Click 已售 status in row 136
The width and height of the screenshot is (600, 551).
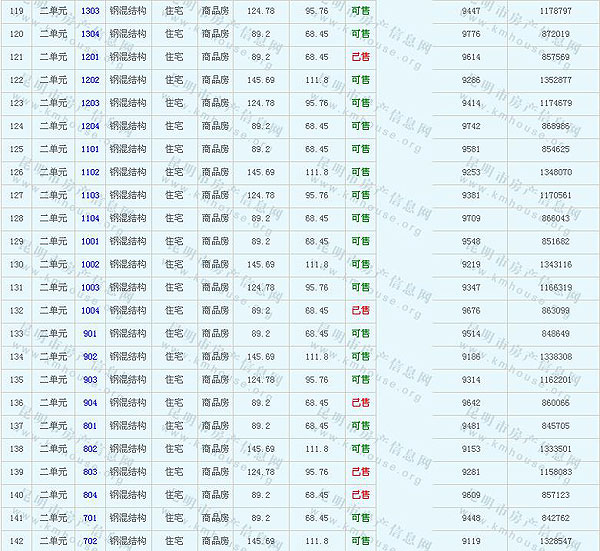point(360,402)
